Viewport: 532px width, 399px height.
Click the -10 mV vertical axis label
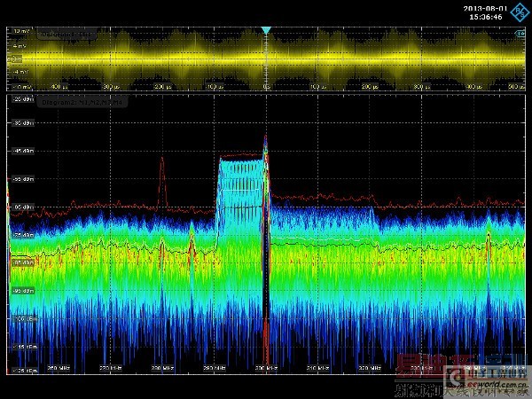pos(20,87)
